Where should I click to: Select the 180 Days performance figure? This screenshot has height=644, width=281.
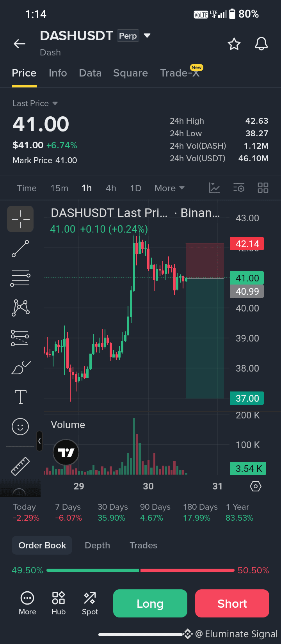pos(200,512)
